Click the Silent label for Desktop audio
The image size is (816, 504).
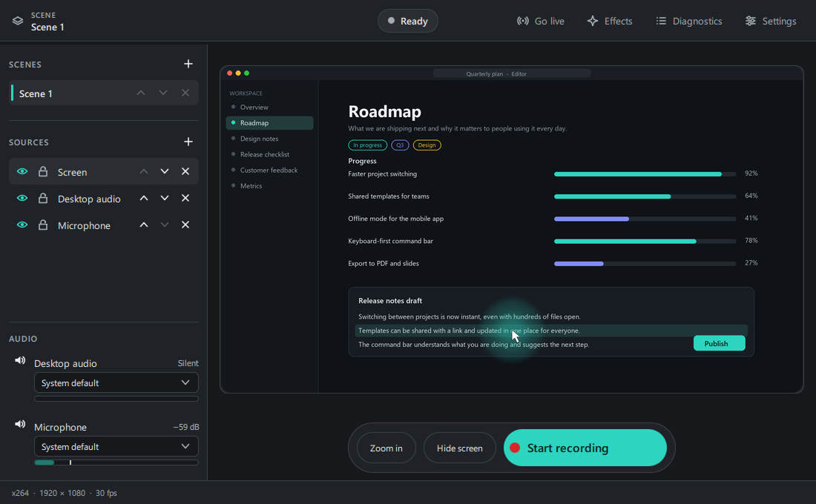[x=188, y=363]
